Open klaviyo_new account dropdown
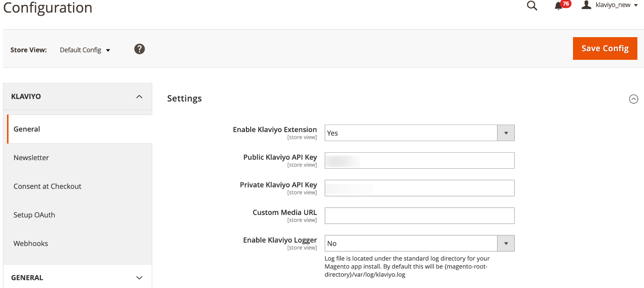The height and width of the screenshot is (288, 644). [616, 5]
